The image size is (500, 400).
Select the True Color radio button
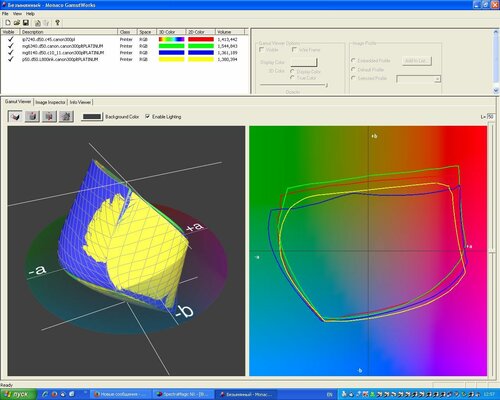click(292, 78)
